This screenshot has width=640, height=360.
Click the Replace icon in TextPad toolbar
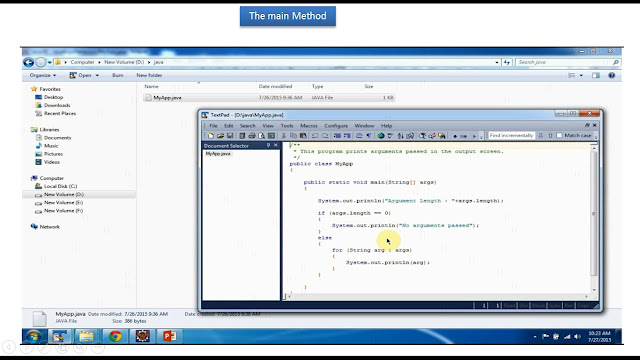(x=432, y=136)
